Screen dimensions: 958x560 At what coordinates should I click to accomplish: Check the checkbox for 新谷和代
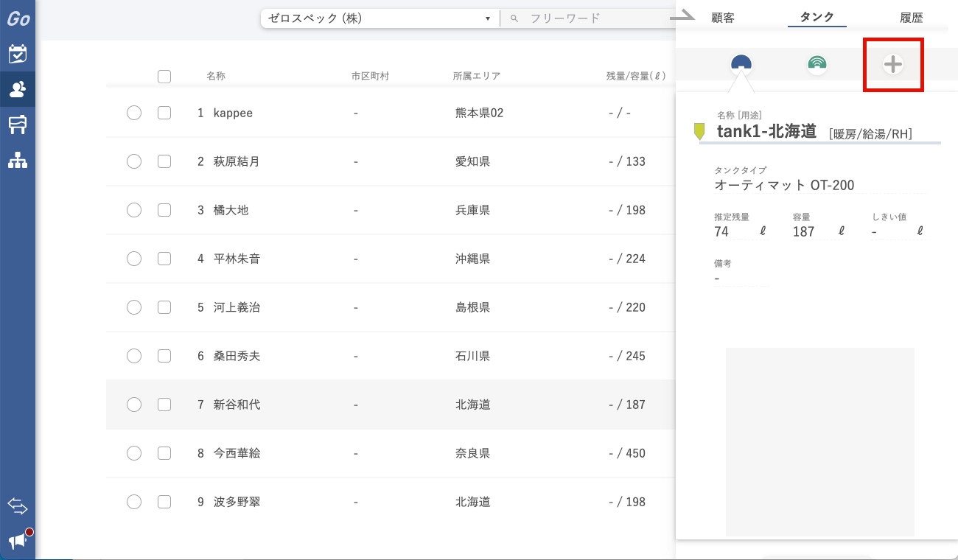coord(164,405)
